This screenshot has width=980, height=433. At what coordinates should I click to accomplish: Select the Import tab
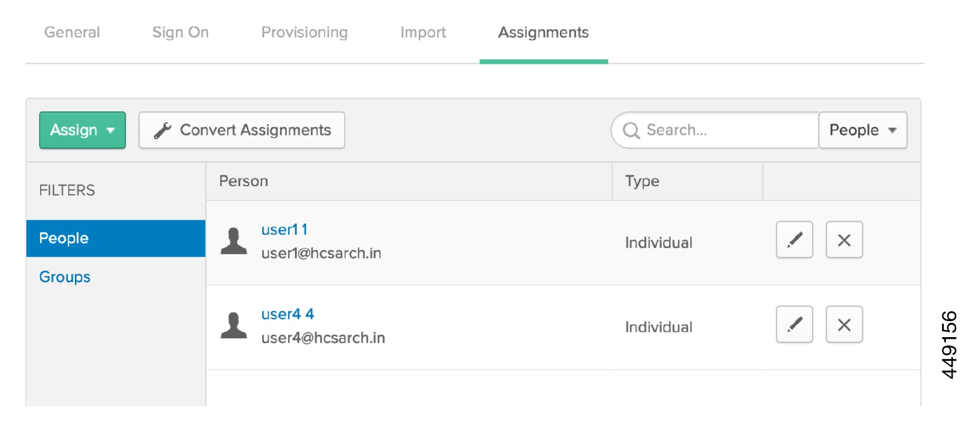click(423, 33)
